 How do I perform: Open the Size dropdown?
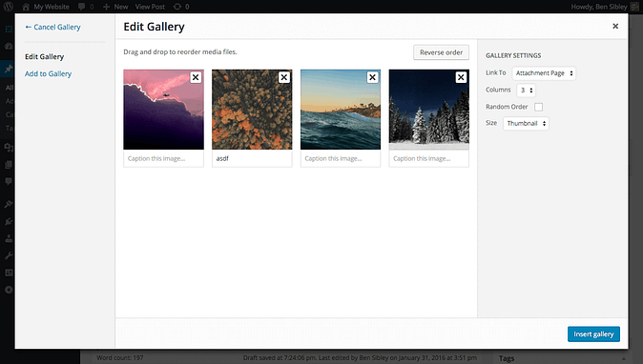point(526,123)
